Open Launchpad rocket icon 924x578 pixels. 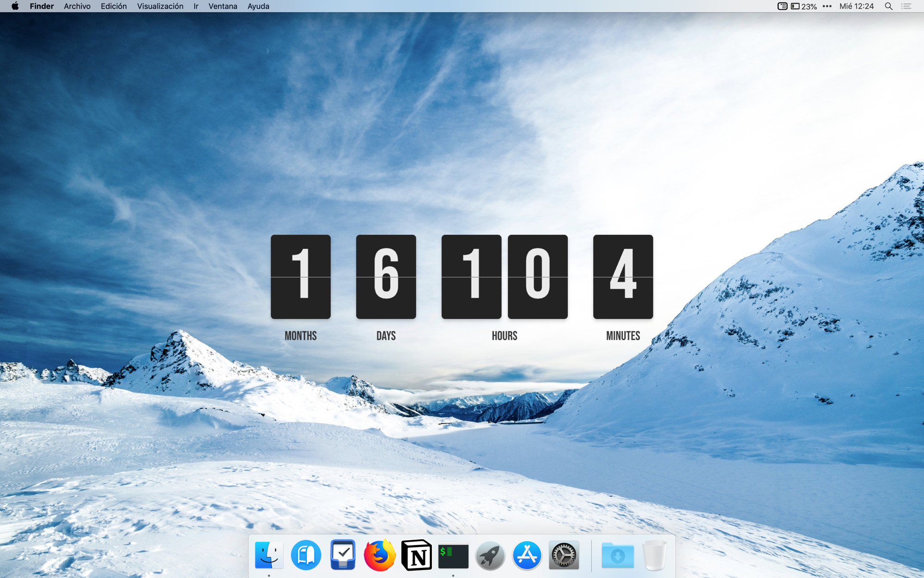point(490,555)
